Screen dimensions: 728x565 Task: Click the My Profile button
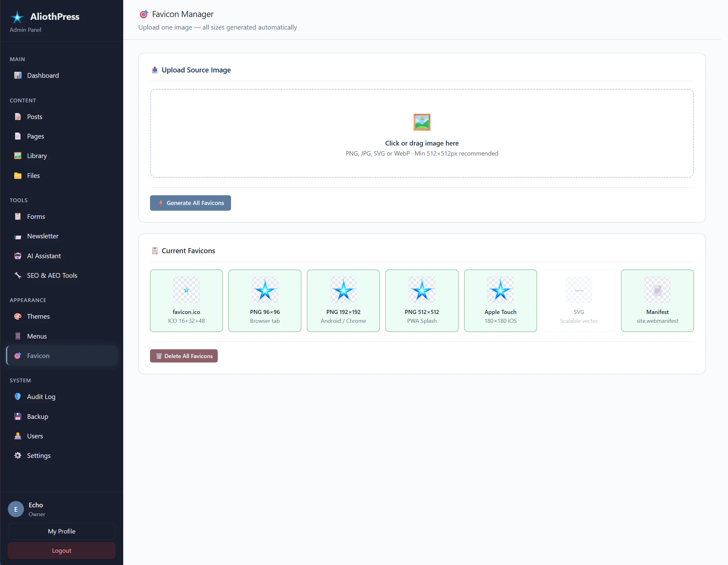(x=61, y=531)
